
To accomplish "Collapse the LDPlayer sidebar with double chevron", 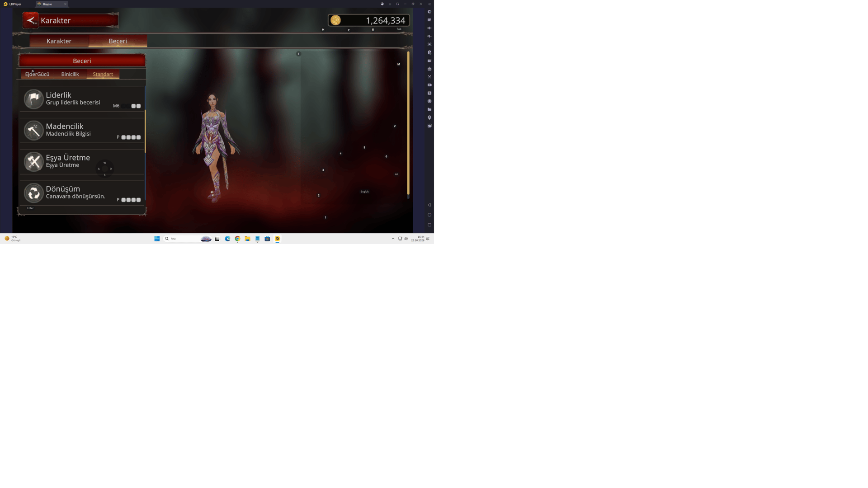I will pyautogui.click(x=429, y=4).
